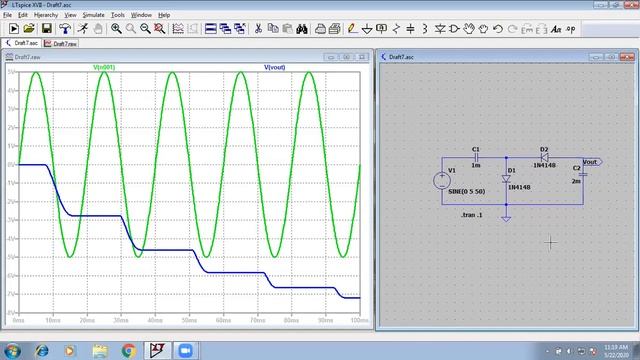Open File Explorer folder in taskbar
The width and height of the screenshot is (640, 360).
point(100,351)
